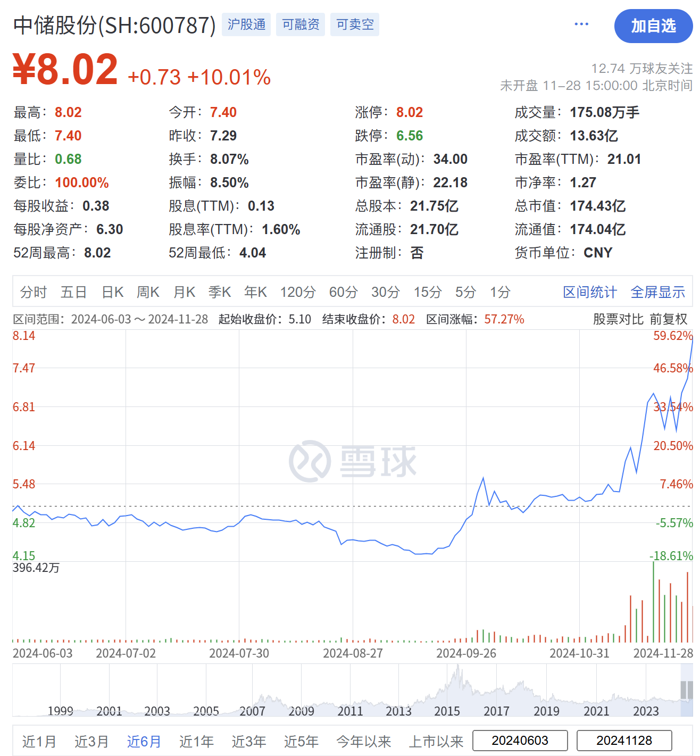
Task: Choose the 近1年 range
Action: tap(196, 741)
